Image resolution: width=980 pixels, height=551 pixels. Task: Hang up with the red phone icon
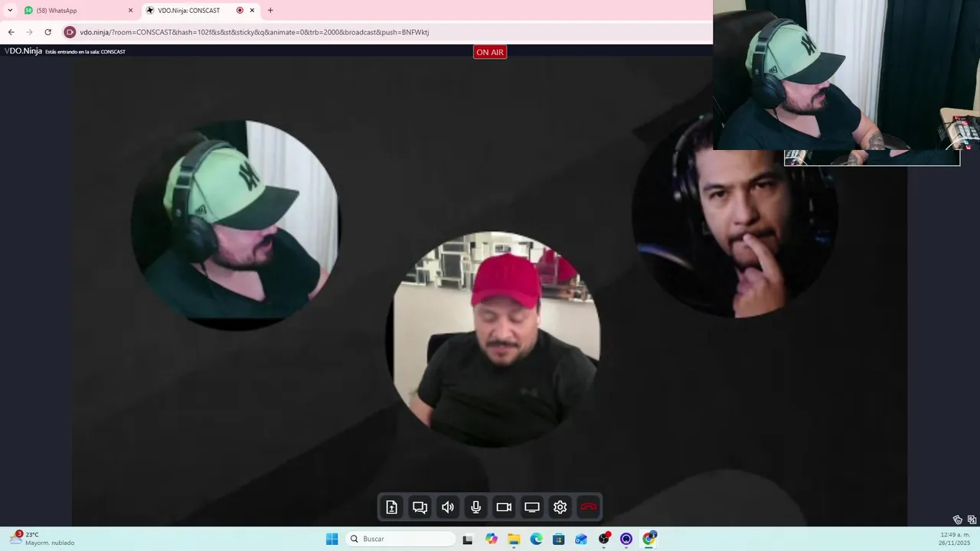[x=588, y=507]
